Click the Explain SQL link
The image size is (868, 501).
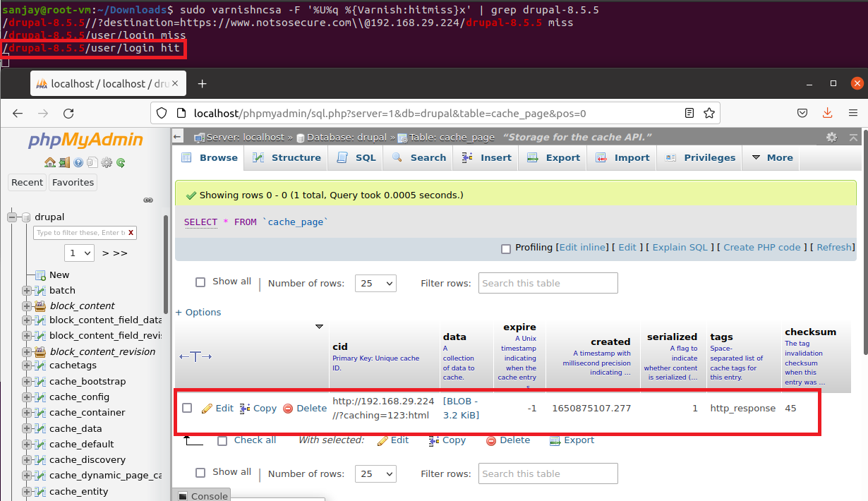(680, 248)
